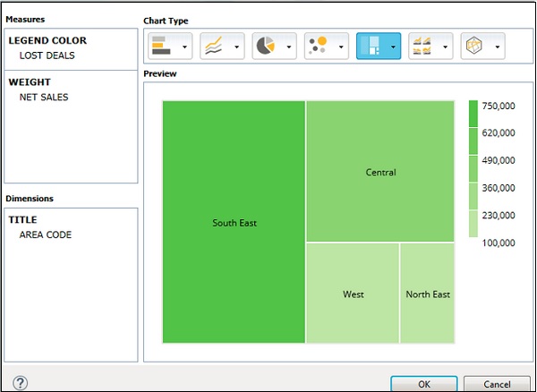This screenshot has height=392, width=537.
Task: Open the radar chart dropdown arrow
Action: click(x=497, y=47)
